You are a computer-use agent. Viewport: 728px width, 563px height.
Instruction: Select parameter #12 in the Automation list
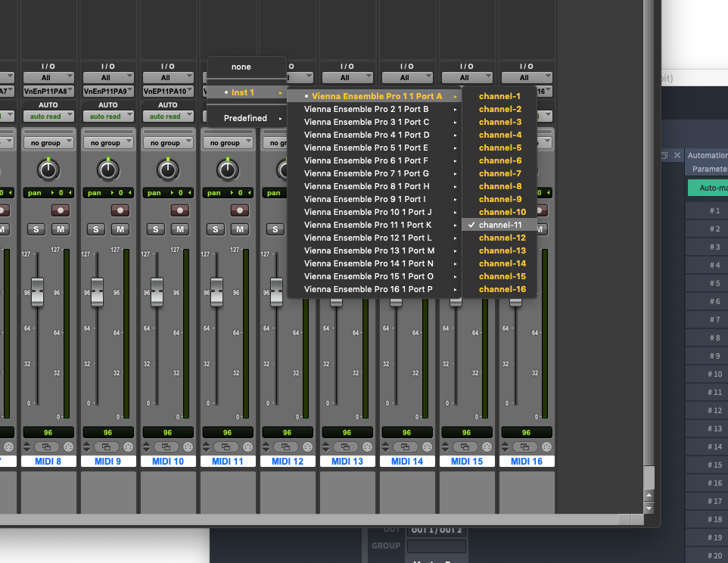point(707,410)
